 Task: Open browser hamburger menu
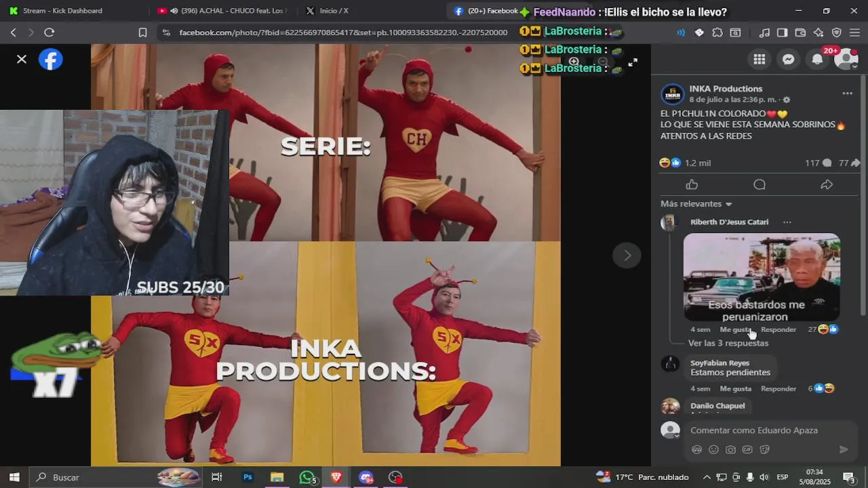click(854, 33)
